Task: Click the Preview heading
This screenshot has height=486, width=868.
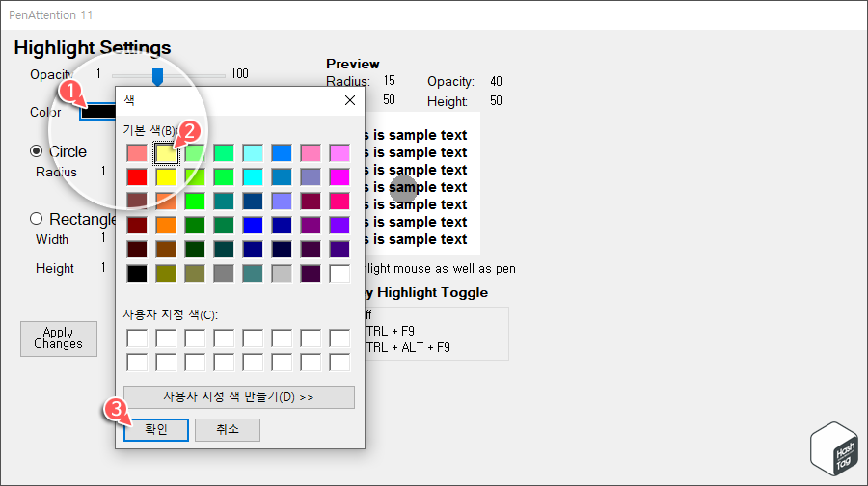Action: point(353,64)
